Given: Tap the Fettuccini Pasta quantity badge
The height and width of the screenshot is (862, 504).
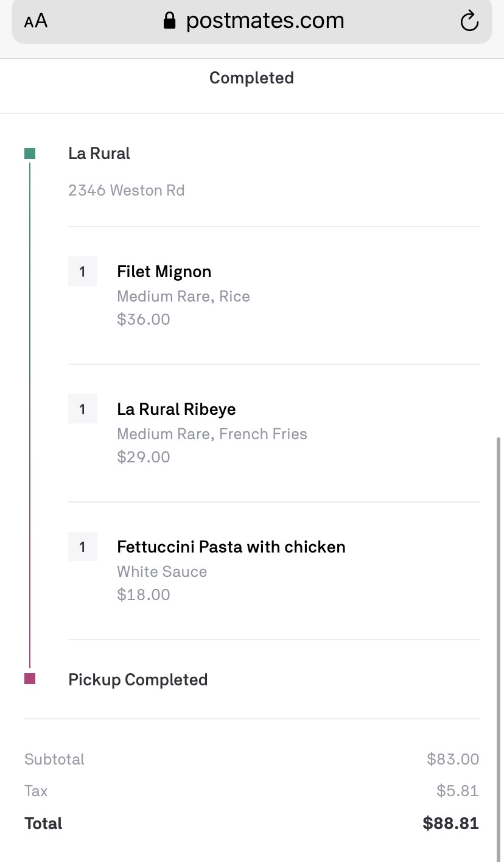Looking at the screenshot, I should point(83,547).
